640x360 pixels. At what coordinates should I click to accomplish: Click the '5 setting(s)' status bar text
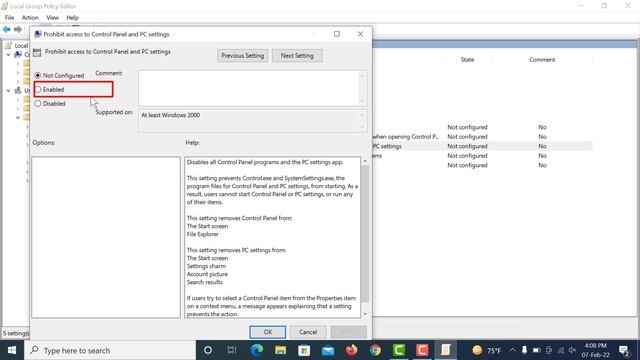16,333
